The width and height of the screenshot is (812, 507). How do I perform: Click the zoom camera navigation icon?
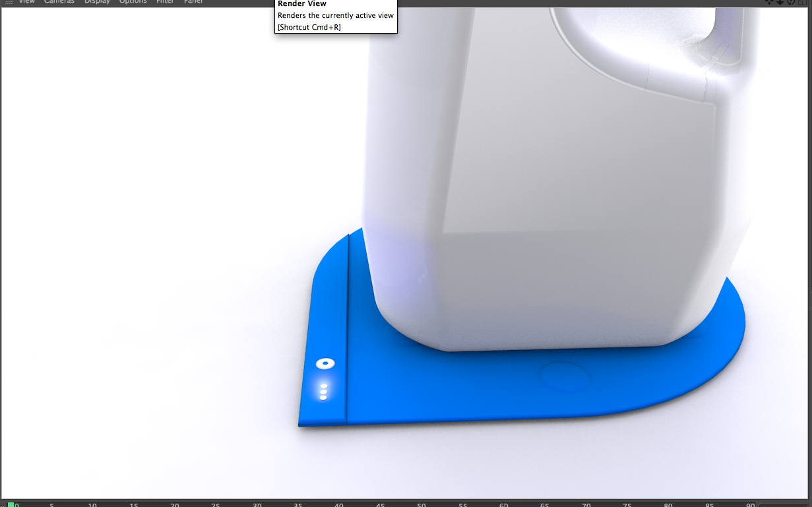[x=780, y=2]
